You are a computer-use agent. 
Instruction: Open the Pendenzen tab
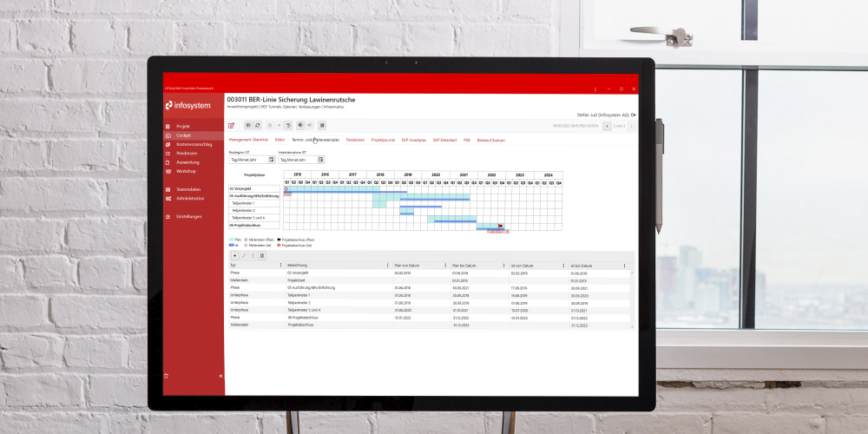click(x=355, y=140)
